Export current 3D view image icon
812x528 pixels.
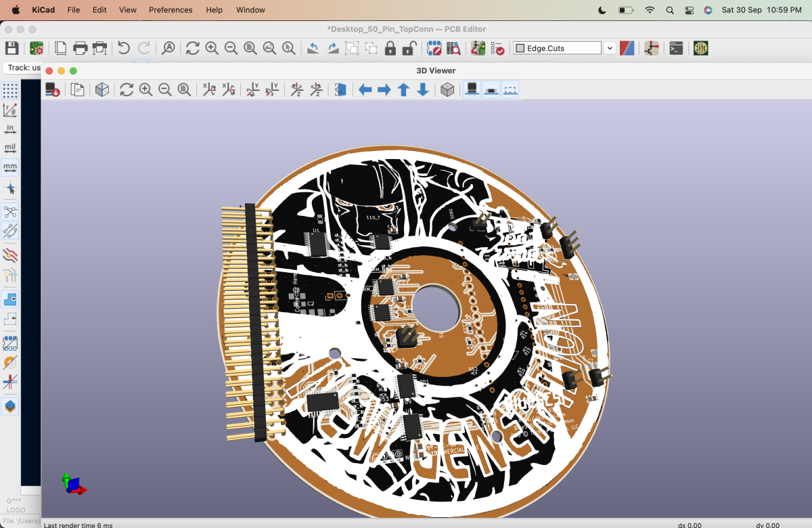point(53,89)
